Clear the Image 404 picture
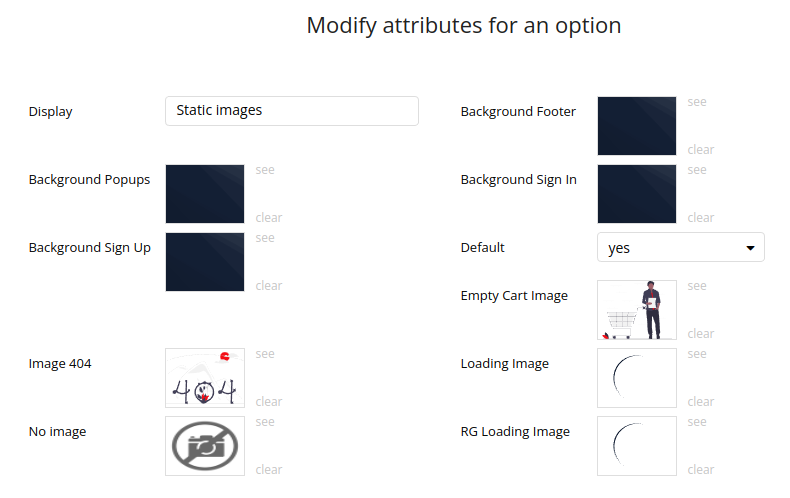This screenshot has height=498, width=790. (x=269, y=402)
